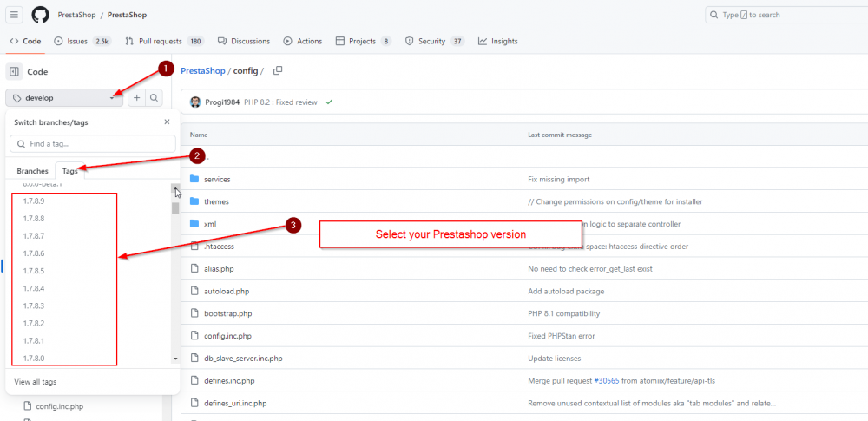868x421 pixels.
Task: Open the 'Fix missing import' commit message
Action: 558,180
